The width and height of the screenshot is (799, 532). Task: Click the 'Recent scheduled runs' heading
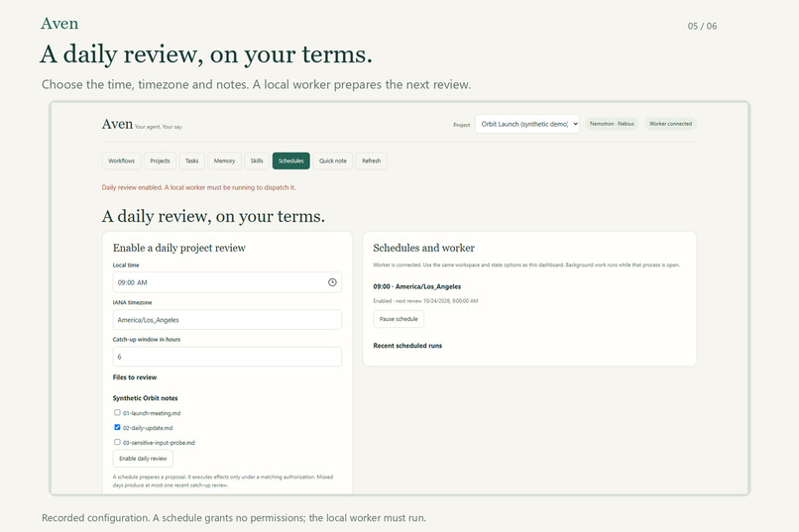(x=407, y=346)
